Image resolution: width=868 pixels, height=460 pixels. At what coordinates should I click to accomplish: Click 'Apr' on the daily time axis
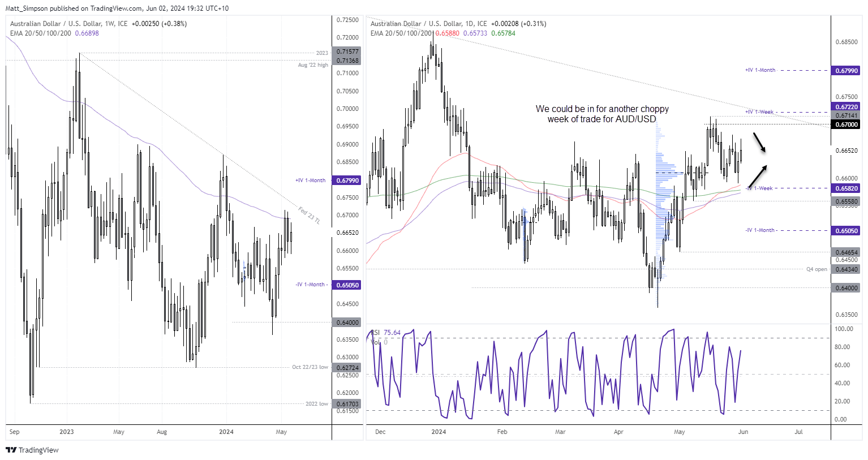[618, 432]
